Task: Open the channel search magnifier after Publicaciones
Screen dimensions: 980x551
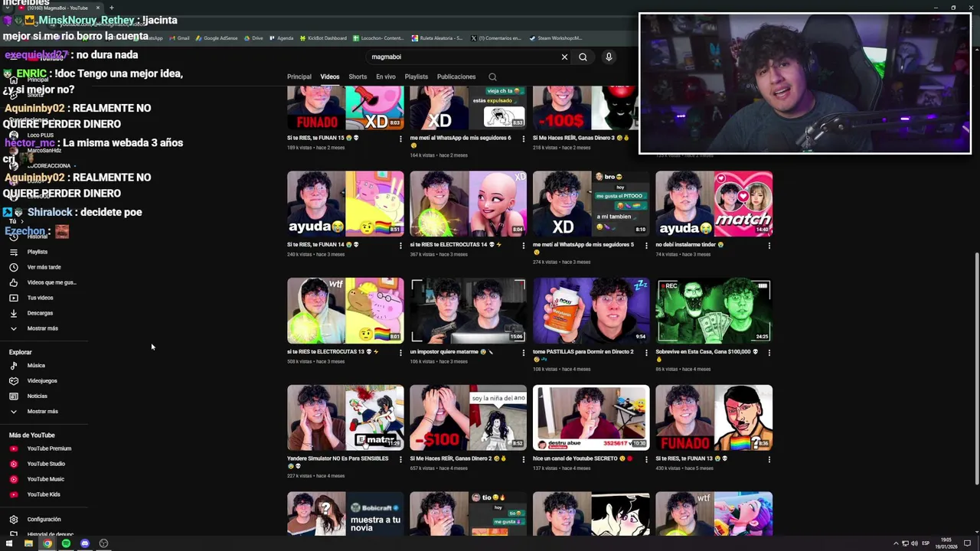Action: (x=492, y=77)
